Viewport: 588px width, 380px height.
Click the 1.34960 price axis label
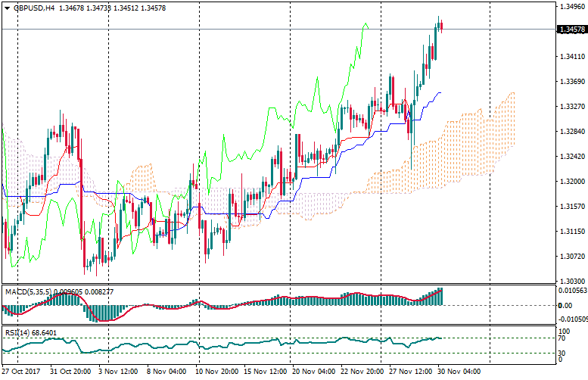click(x=571, y=6)
